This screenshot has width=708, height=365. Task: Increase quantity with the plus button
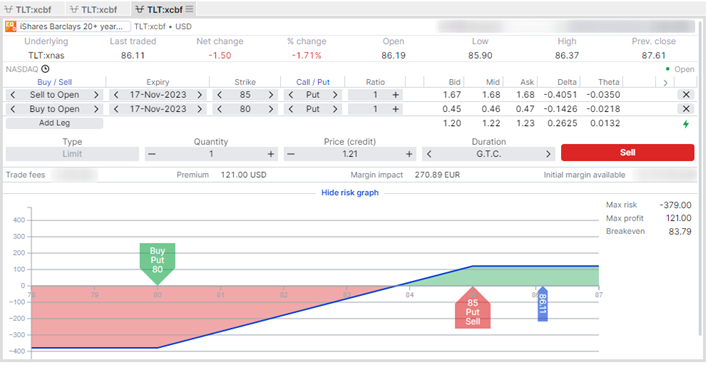(x=271, y=154)
